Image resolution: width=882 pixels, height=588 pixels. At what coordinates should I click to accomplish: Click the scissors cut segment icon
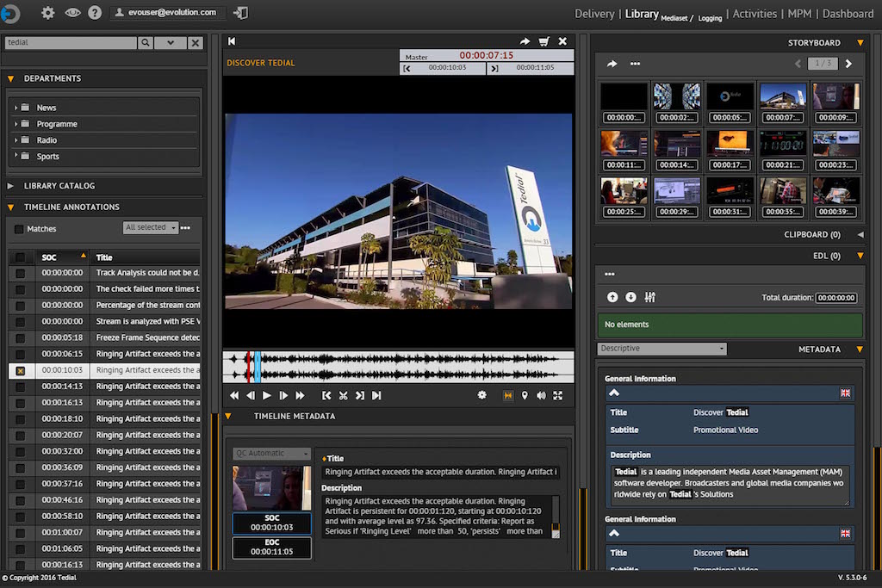point(343,396)
